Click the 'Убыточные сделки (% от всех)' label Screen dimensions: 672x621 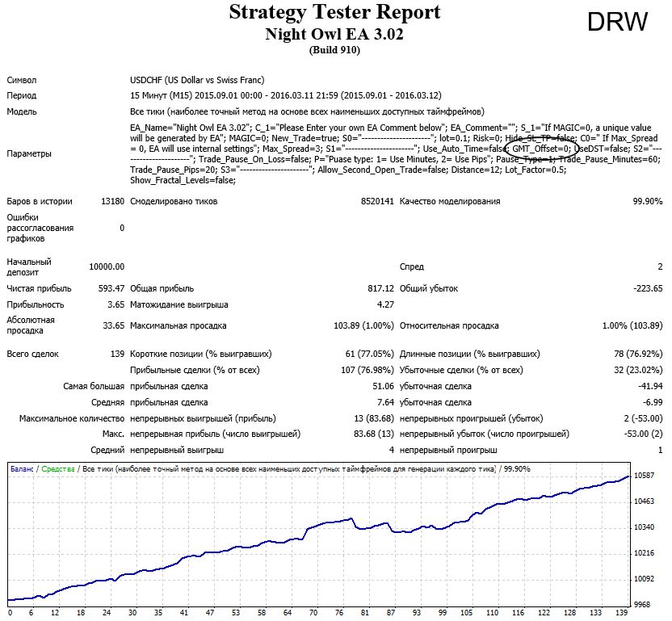tap(461, 371)
